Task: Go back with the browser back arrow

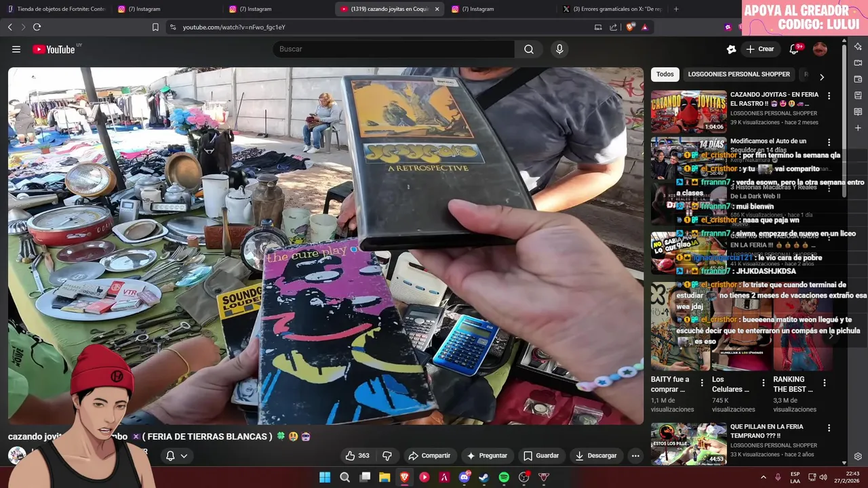Action: (x=9, y=27)
